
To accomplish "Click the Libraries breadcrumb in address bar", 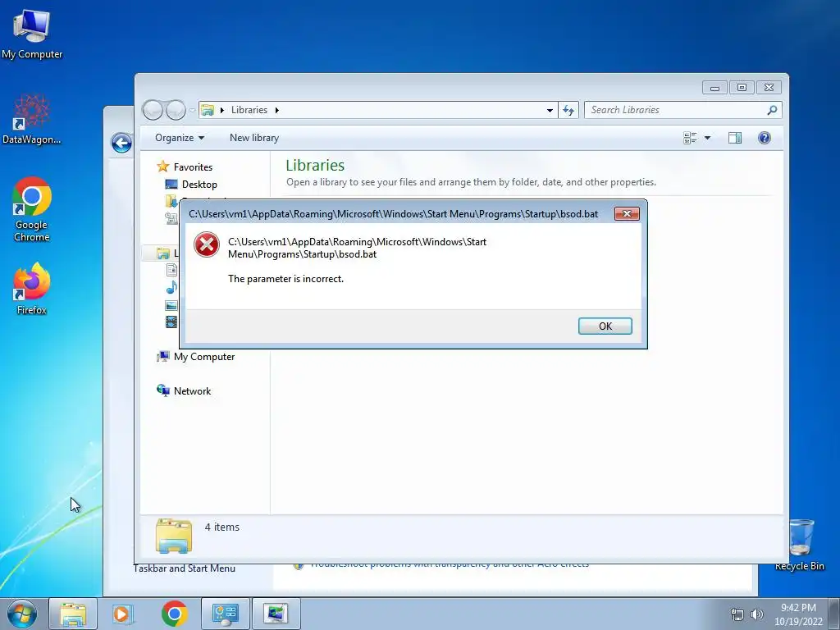I will (249, 110).
